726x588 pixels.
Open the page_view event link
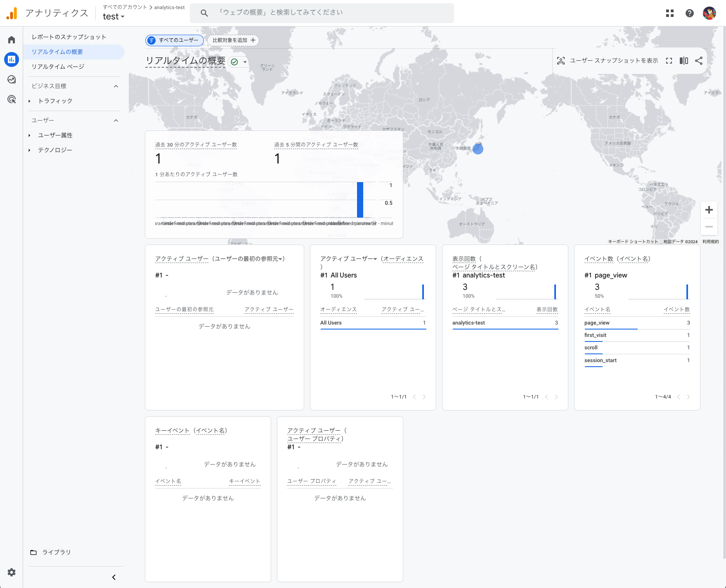pos(596,322)
